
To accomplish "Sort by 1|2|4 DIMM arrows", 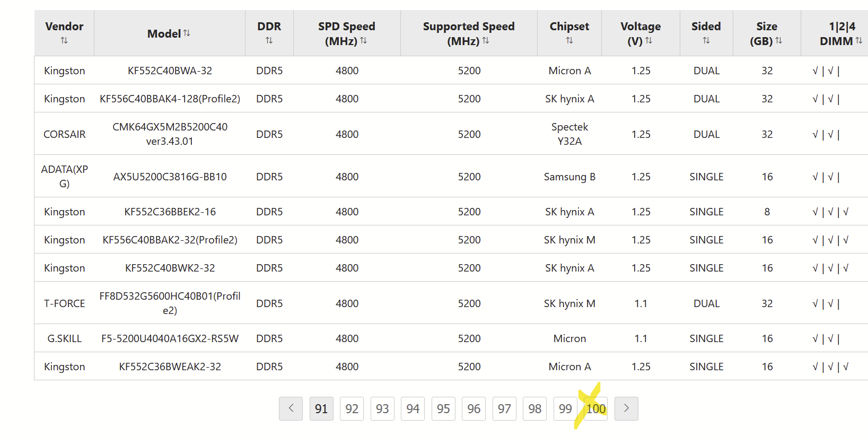I will point(859,40).
